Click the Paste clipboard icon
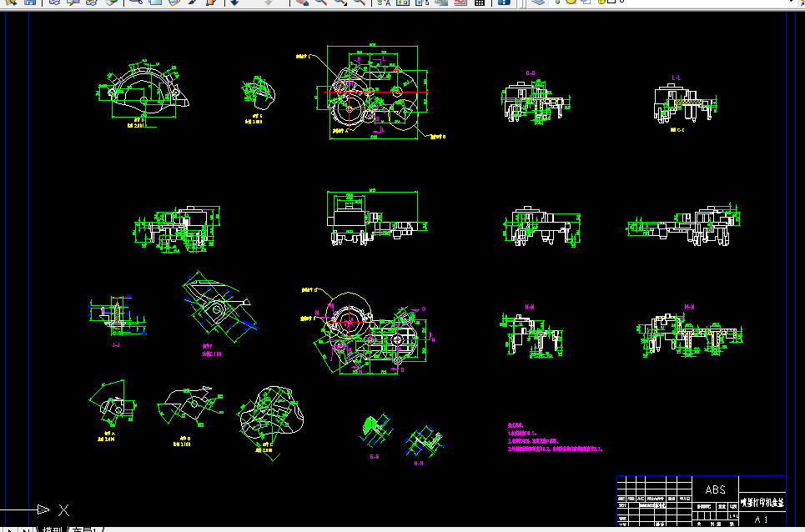The width and height of the screenshot is (805, 532). tap(174, 2)
